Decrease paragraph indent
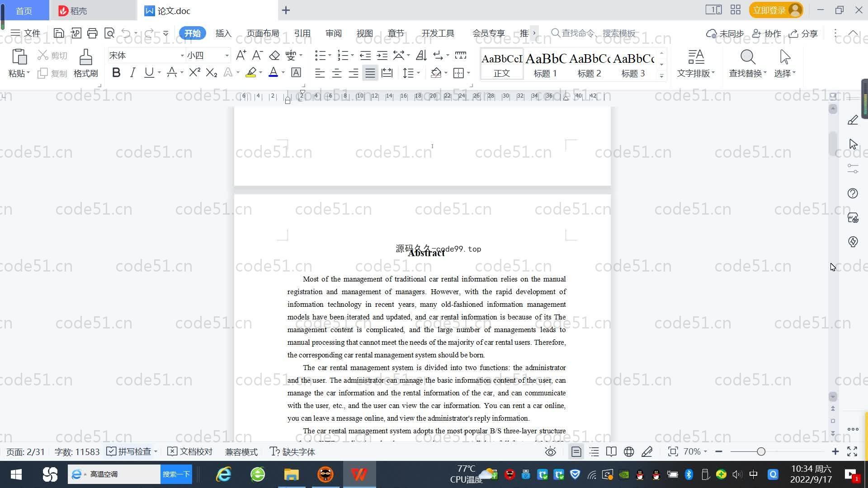This screenshot has width=868, height=488. coord(365,55)
